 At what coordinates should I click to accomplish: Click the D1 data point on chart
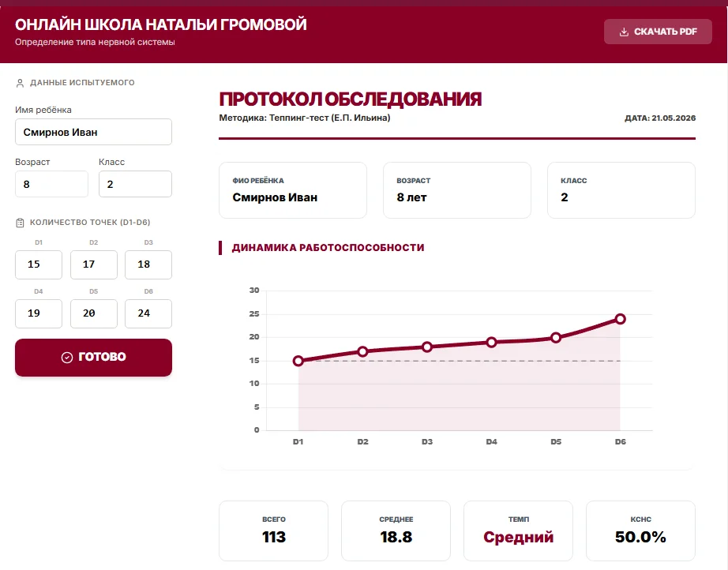298,361
